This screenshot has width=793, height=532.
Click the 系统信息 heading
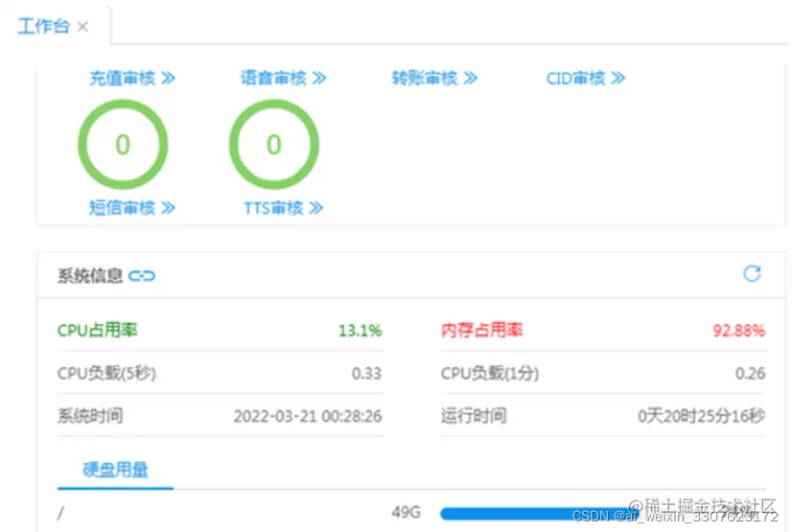[90, 276]
